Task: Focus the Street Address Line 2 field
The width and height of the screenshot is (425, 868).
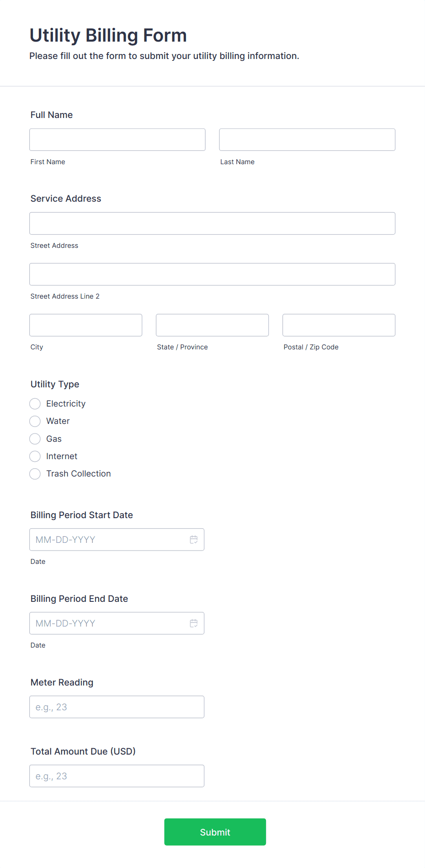Action: [212, 274]
